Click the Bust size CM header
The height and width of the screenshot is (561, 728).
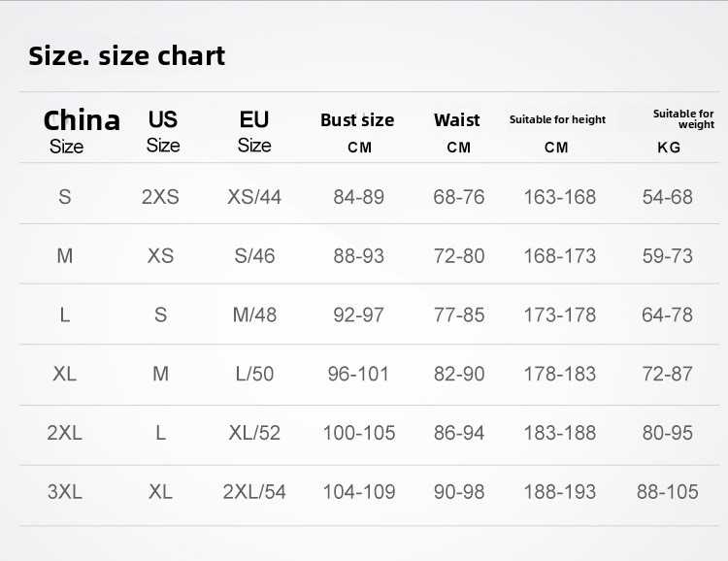[357, 132]
